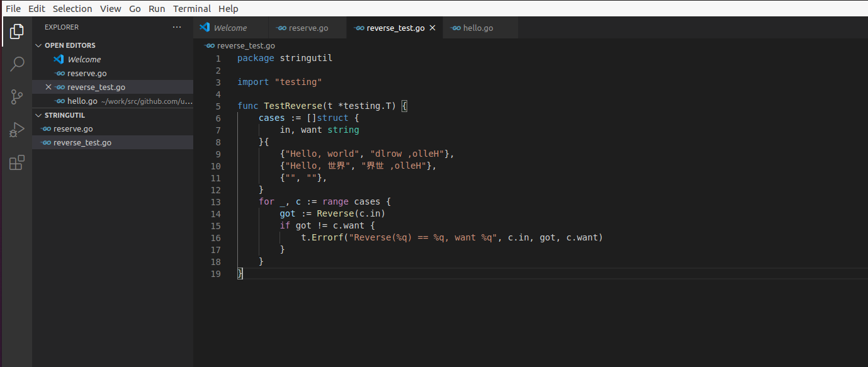The width and height of the screenshot is (868, 367).
Task: Switch to the reserve.go tab
Action: click(x=308, y=28)
